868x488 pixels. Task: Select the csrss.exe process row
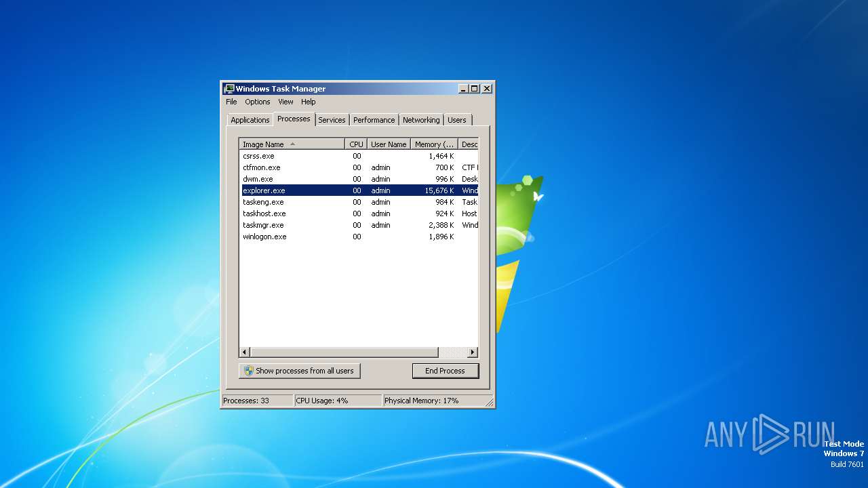coord(359,156)
